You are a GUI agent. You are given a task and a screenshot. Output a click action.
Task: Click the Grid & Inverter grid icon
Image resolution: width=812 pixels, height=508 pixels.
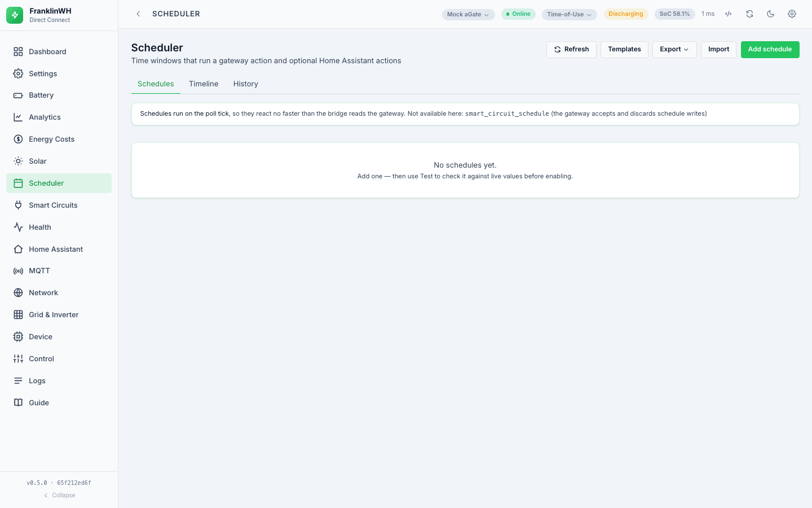click(x=18, y=315)
